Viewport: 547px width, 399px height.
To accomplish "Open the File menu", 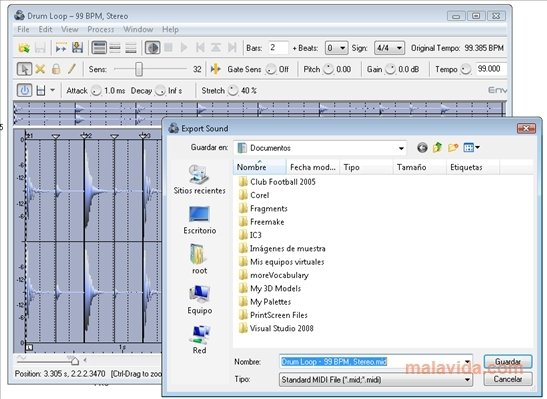I will click(x=23, y=29).
